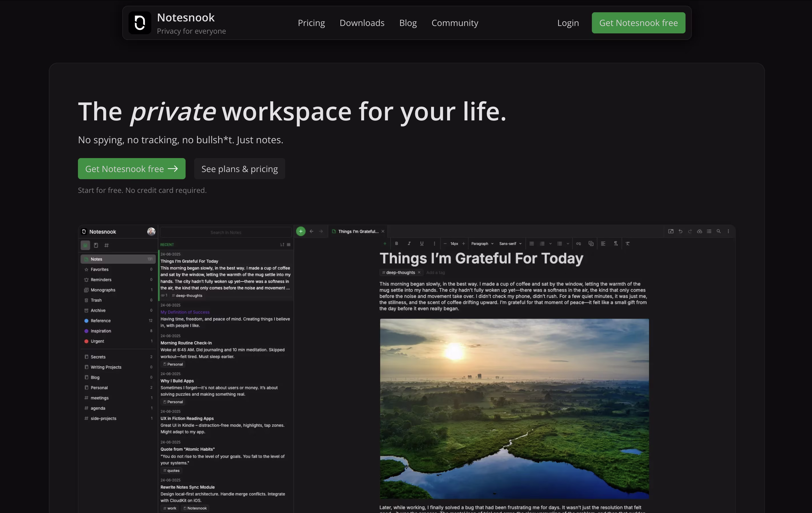Remove the deep-thoughts tag from the note
This screenshot has height=513, width=812.
click(419, 272)
